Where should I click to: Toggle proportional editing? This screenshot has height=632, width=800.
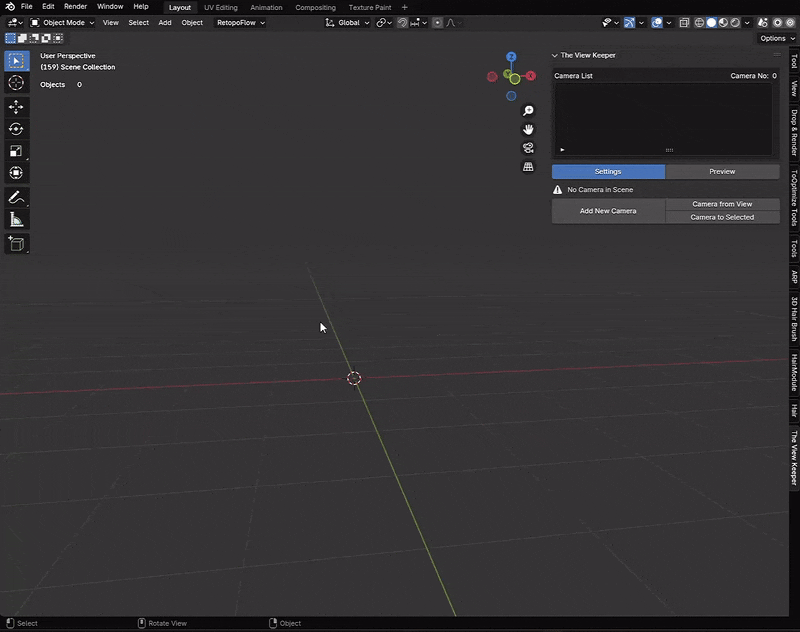(437, 22)
